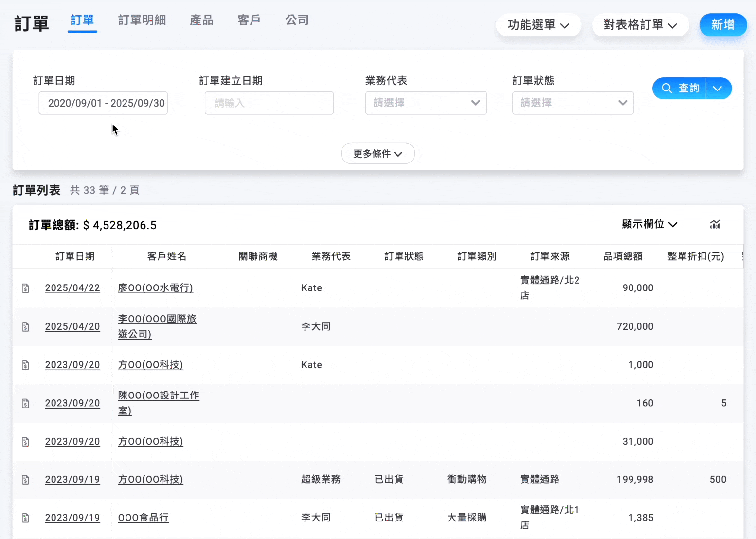
Task: Open the 廖OO(OO水電行) customer link
Action: click(155, 287)
